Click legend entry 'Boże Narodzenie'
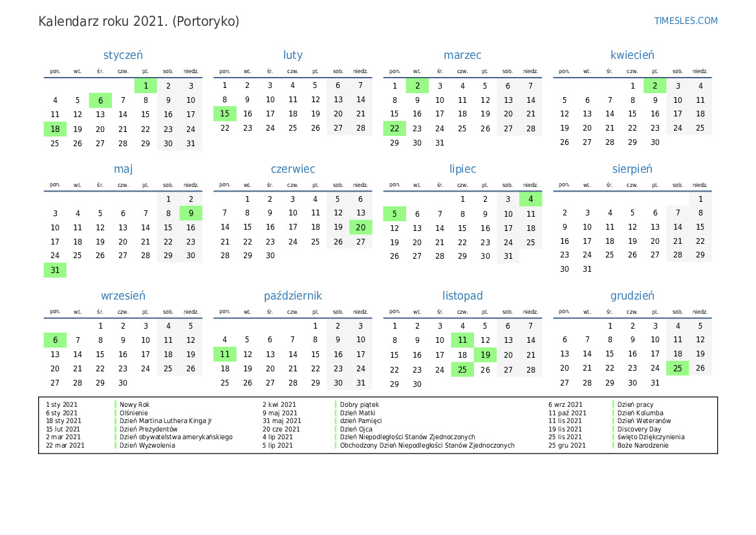 (643, 445)
